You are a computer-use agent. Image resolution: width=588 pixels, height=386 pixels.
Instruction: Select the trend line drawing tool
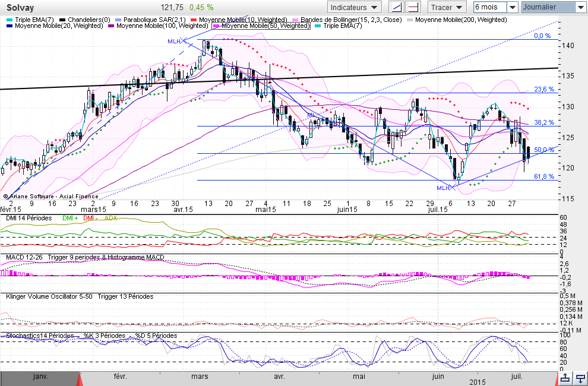396,7
